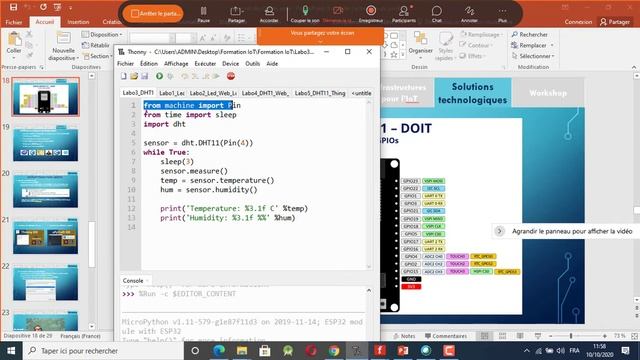This screenshot has height=360, width=640.
Task: Toggle the camera icon in meeting bar
Action: pyautogui.click(x=338, y=14)
